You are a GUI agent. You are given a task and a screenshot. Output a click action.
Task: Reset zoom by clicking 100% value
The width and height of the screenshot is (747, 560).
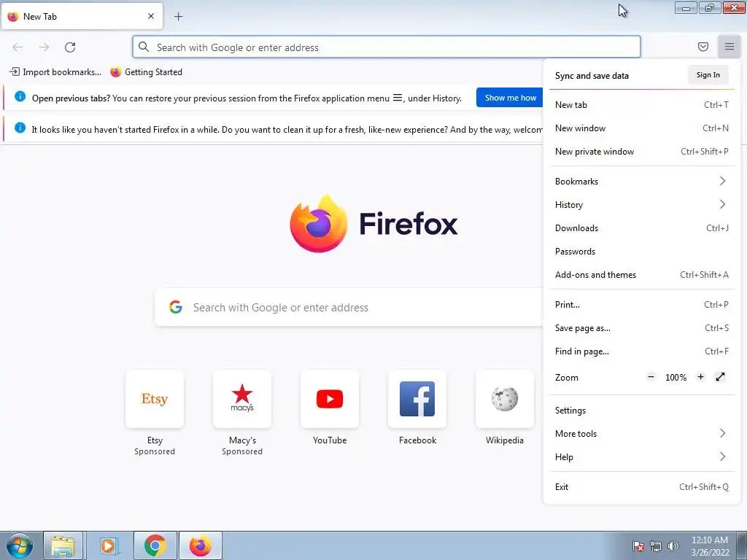(676, 378)
